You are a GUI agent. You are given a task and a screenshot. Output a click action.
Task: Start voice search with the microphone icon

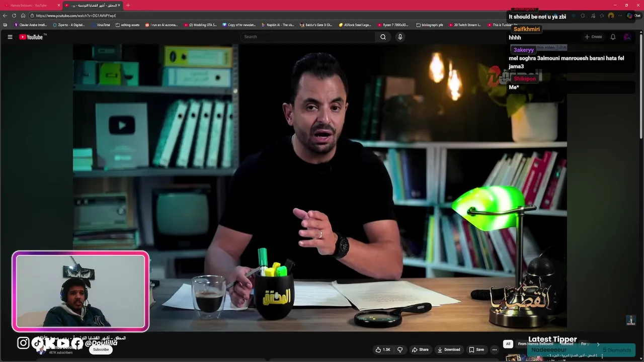click(x=400, y=37)
